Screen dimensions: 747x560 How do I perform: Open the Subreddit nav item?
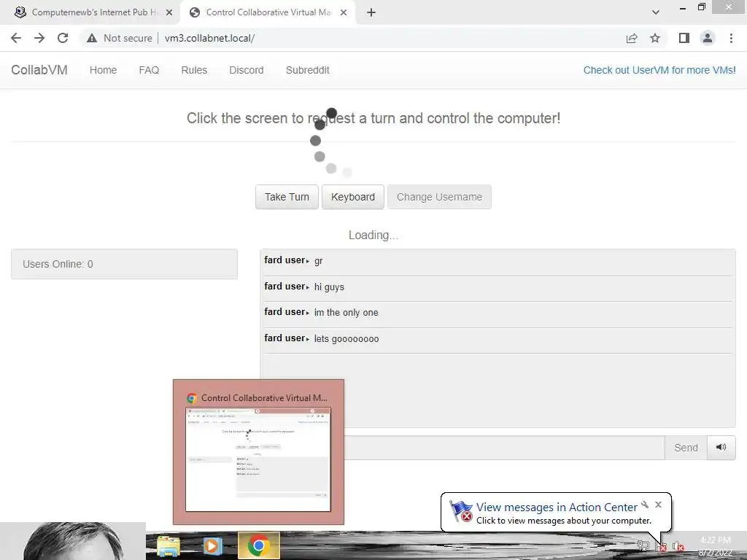click(307, 70)
